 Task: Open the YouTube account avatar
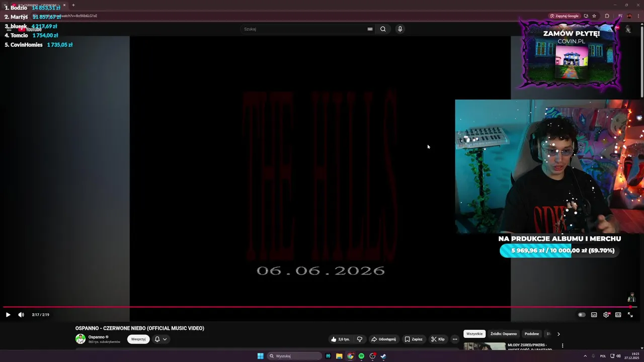point(628,29)
